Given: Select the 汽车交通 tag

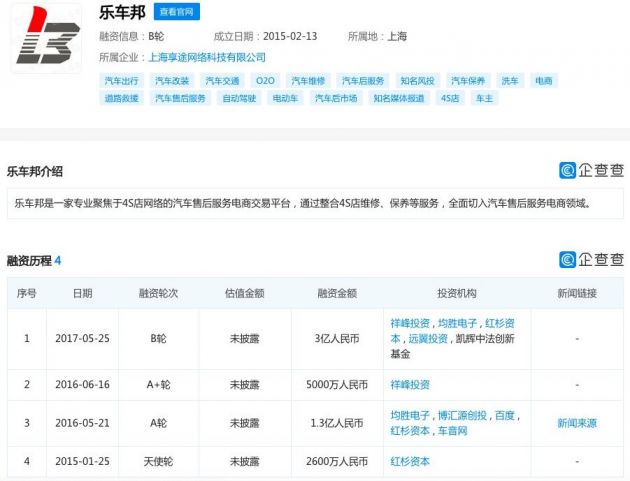Looking at the screenshot, I should [x=222, y=81].
